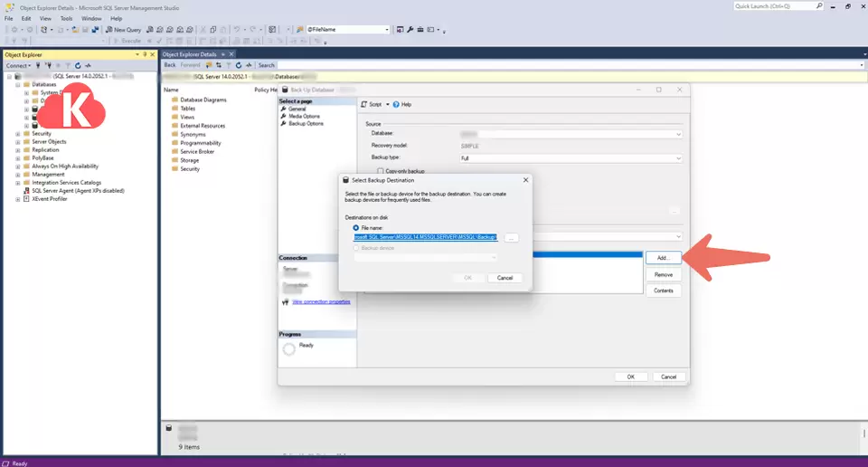Viewport: 868px width, 467px height.
Task: Click the refresh icon in Object Explorer toolbar
Action: coord(78,66)
